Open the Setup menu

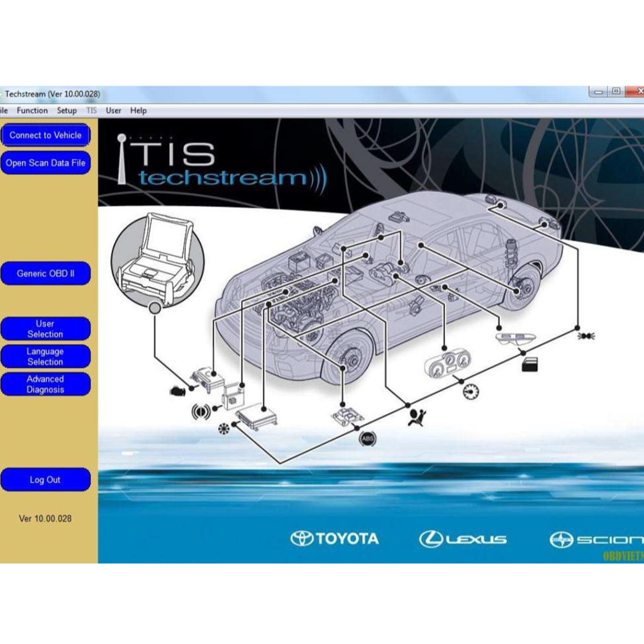[67, 111]
